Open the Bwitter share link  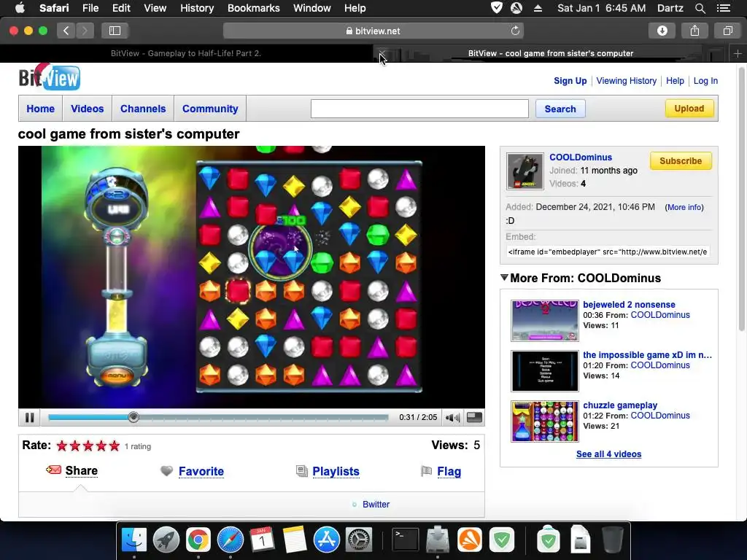tap(376, 505)
